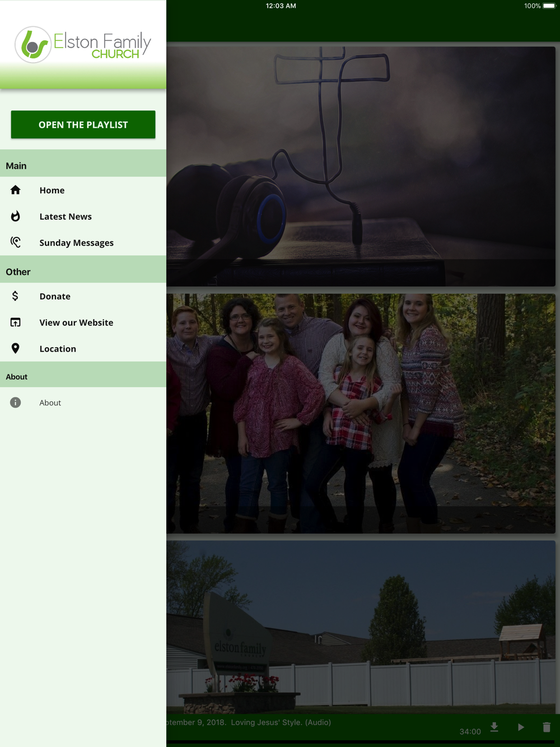
Task: Open the Latest News menu item
Action: (83, 217)
